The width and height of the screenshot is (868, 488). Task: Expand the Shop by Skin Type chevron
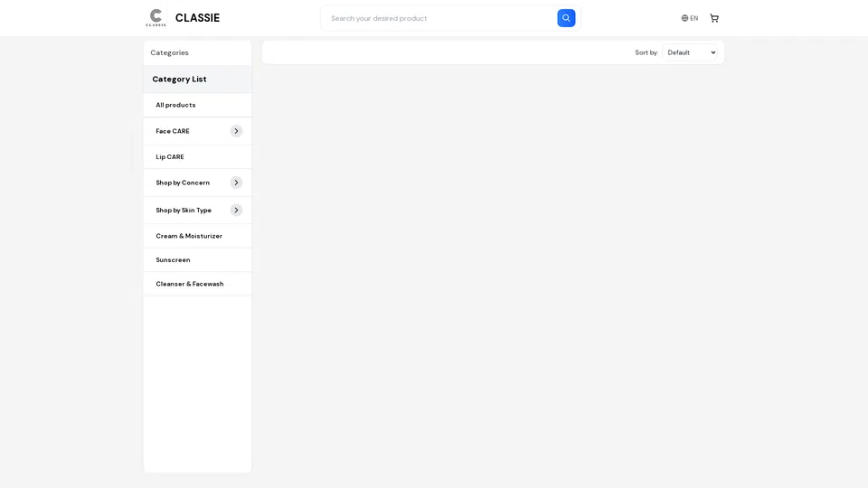(236, 211)
